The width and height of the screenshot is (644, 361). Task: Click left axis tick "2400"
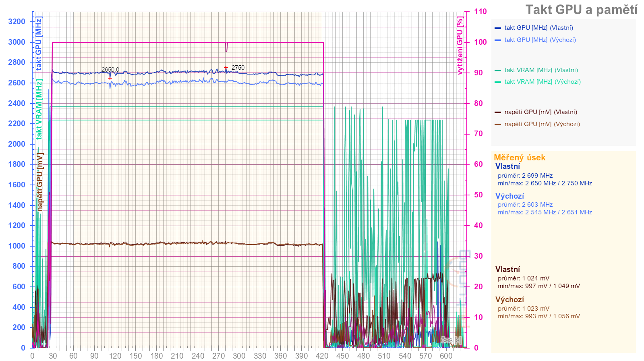(17, 104)
